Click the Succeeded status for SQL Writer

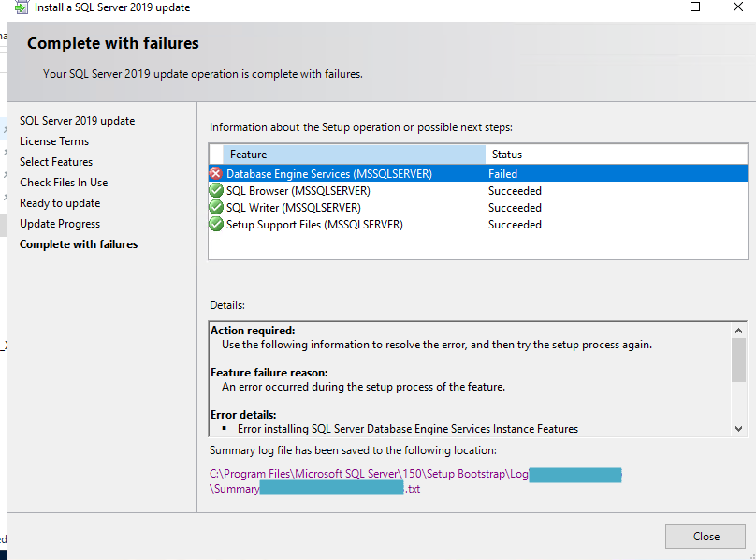(515, 208)
